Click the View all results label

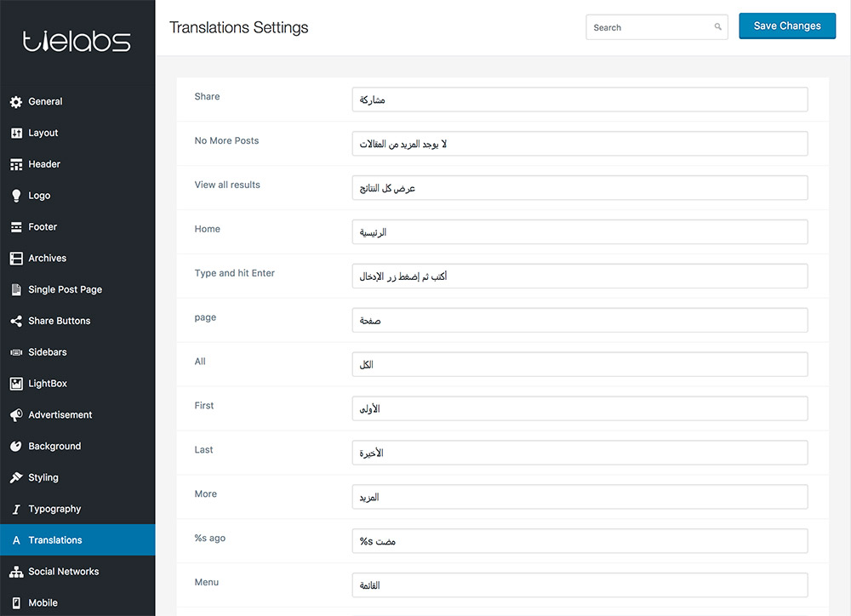tap(227, 185)
